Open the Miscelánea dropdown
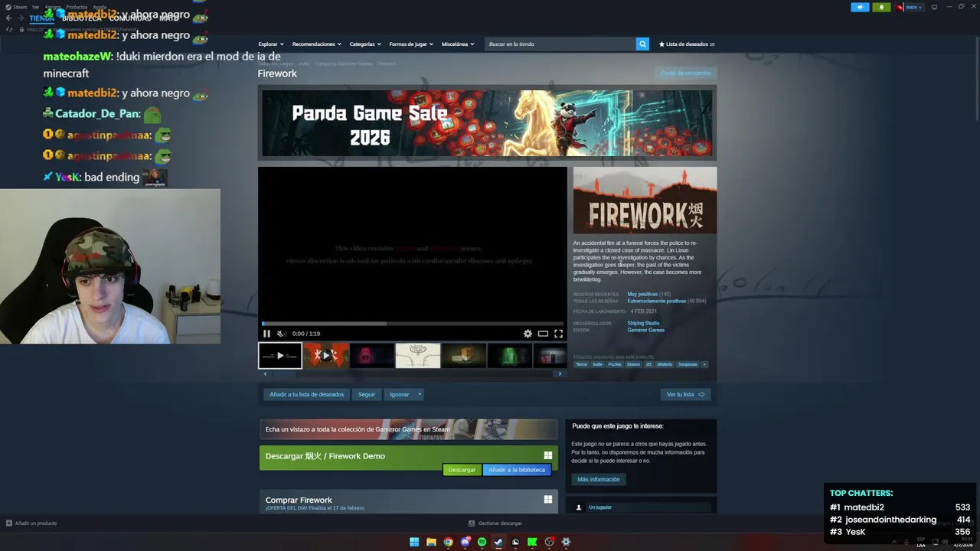This screenshot has width=980, height=551. 458,44
